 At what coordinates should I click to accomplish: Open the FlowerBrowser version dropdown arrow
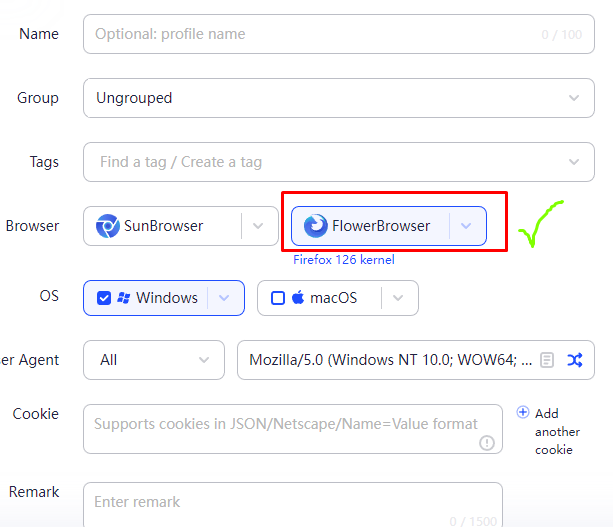466,226
